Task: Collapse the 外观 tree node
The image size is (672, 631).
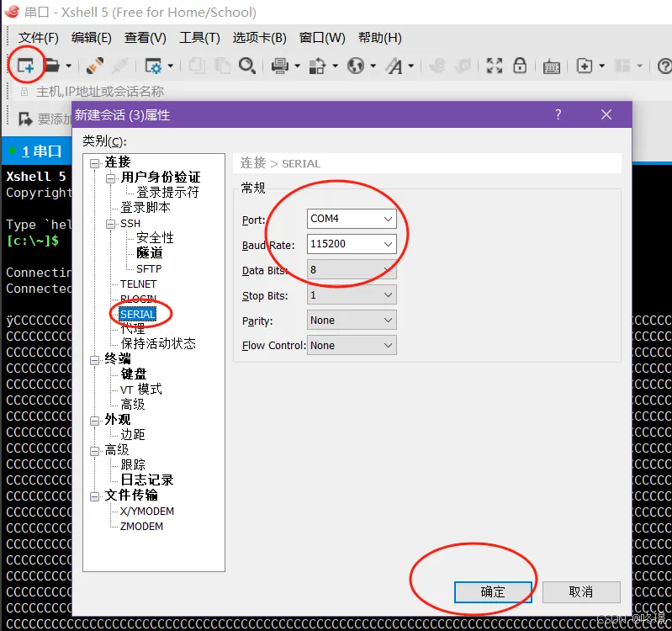Action: pyautogui.click(x=94, y=421)
